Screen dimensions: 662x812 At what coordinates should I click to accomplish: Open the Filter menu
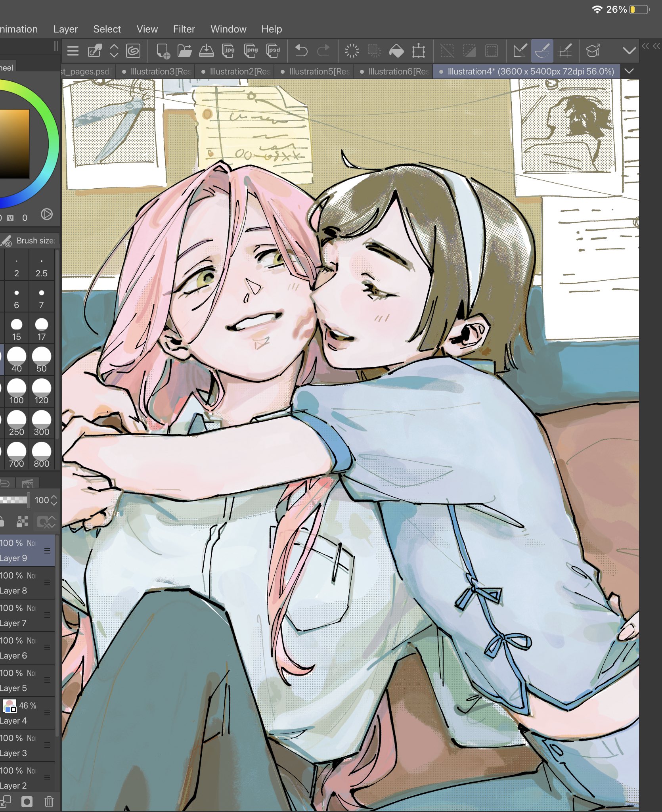coord(184,29)
